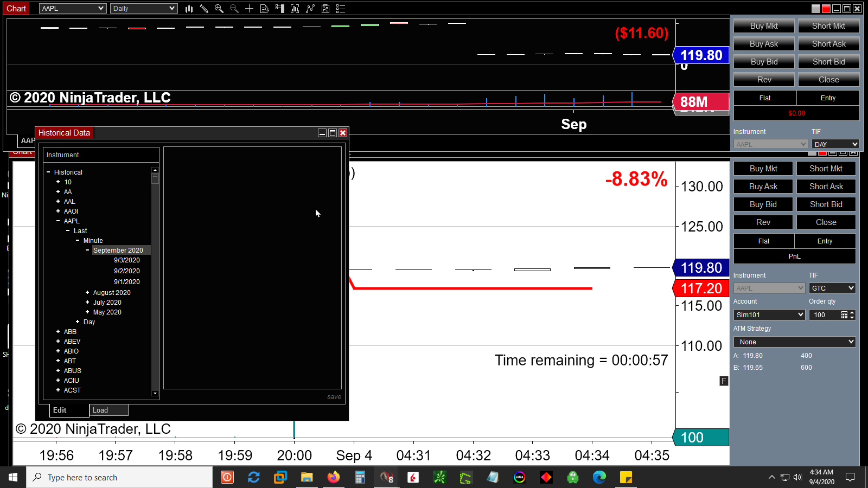The height and width of the screenshot is (488, 868).
Task: Toggle the Chart Trader panel icon
Action: [x=280, y=9]
